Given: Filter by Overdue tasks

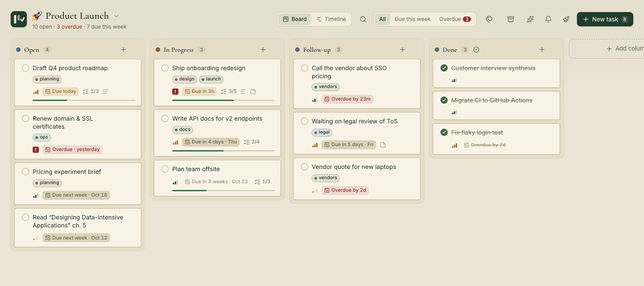Looking at the screenshot, I should coord(455,19).
